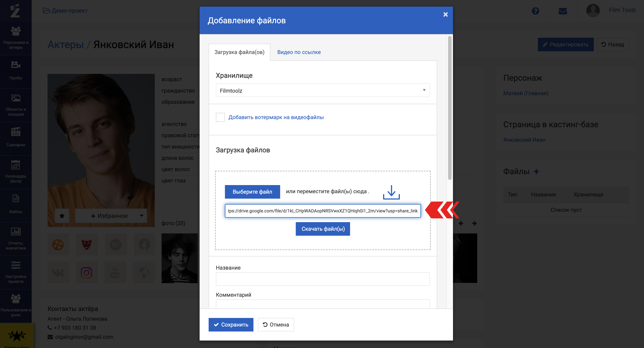Open the Film Toolz user menu
The height and width of the screenshot is (348, 644).
point(622,10)
